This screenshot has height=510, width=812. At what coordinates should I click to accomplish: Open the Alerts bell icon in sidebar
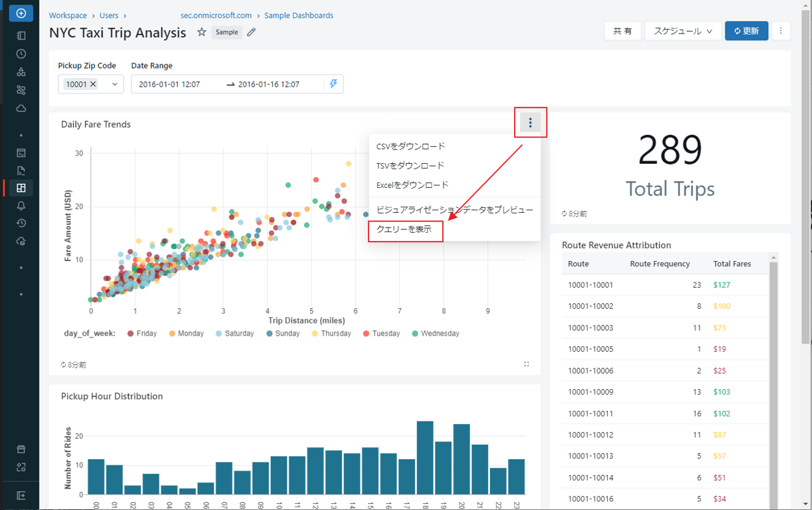pos(21,206)
